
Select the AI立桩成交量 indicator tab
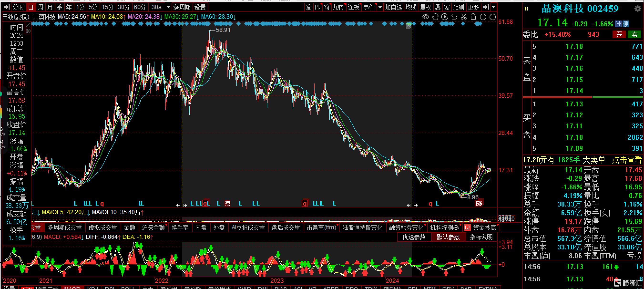pos(248,228)
